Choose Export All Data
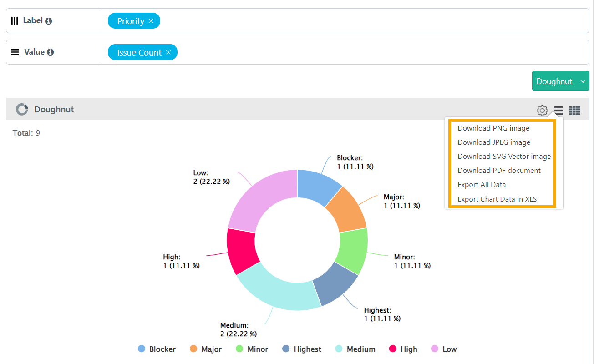Image resolution: width=594 pixels, height=364 pixels. pyautogui.click(x=482, y=185)
